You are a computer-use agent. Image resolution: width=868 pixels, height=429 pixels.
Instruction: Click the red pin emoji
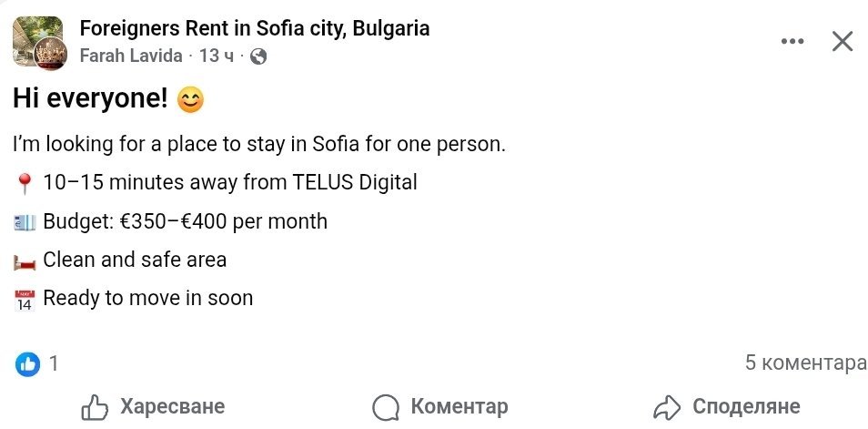25,184
